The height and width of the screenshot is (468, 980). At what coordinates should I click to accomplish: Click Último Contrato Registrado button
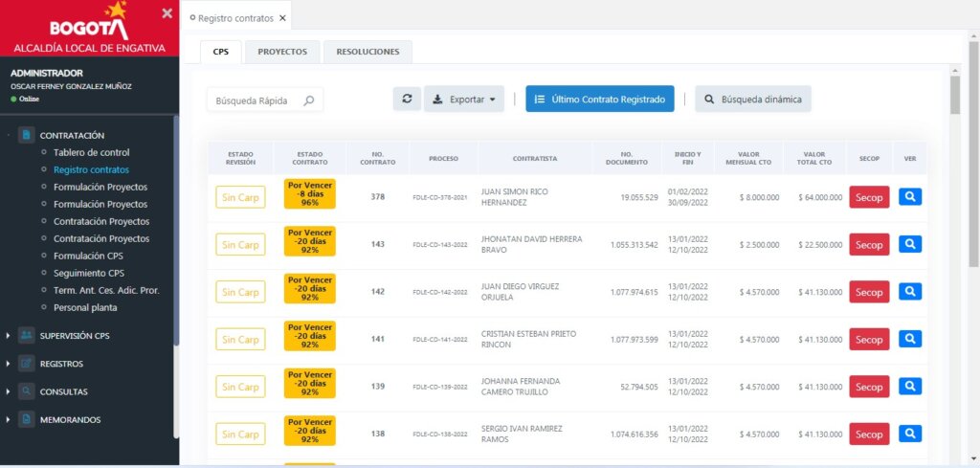pyautogui.click(x=600, y=99)
